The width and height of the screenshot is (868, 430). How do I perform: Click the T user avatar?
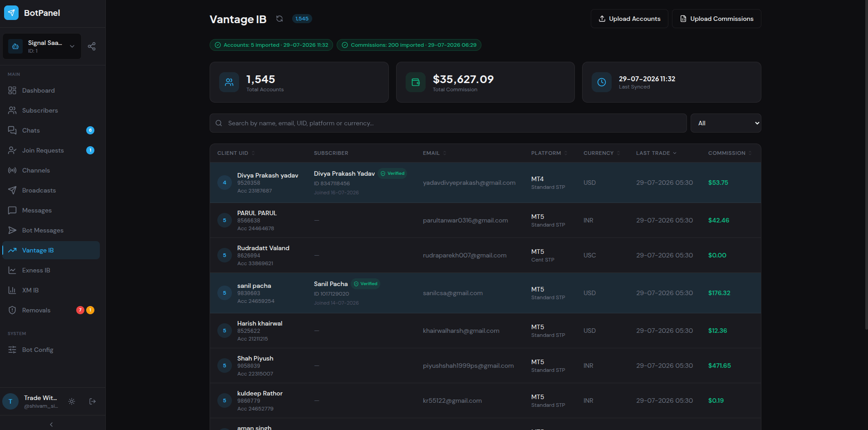coord(10,401)
